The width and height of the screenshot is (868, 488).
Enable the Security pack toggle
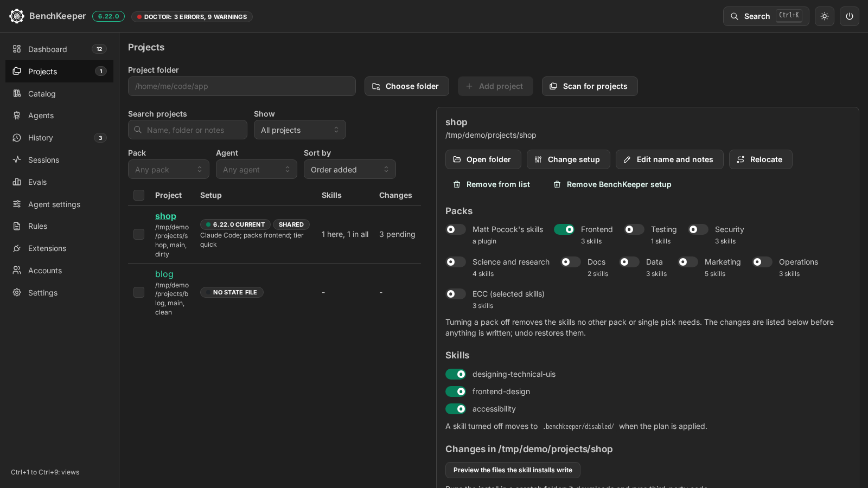[698, 229]
